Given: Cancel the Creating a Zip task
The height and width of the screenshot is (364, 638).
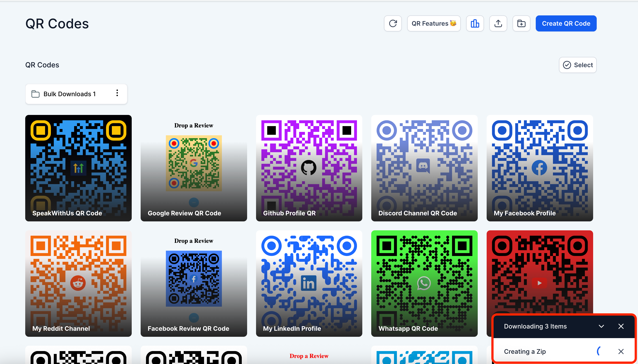Looking at the screenshot, I should 621,352.
